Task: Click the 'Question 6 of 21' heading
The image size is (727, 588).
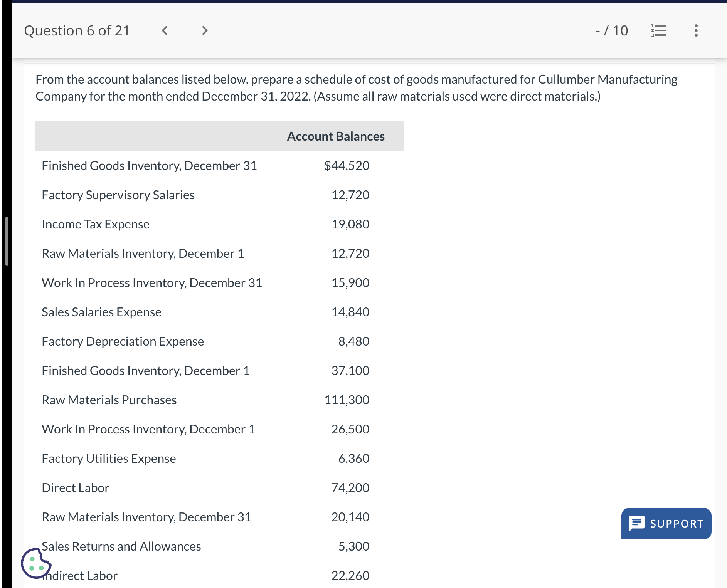Action: click(77, 30)
